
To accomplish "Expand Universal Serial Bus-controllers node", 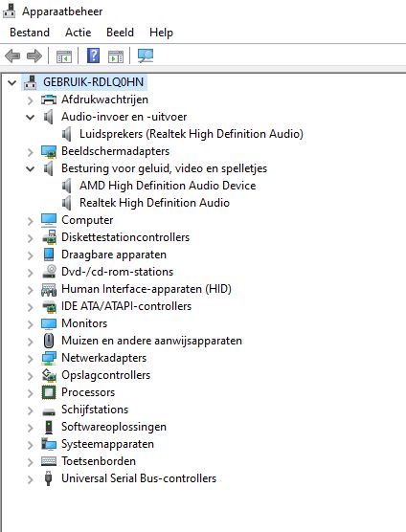I will 31,479.
